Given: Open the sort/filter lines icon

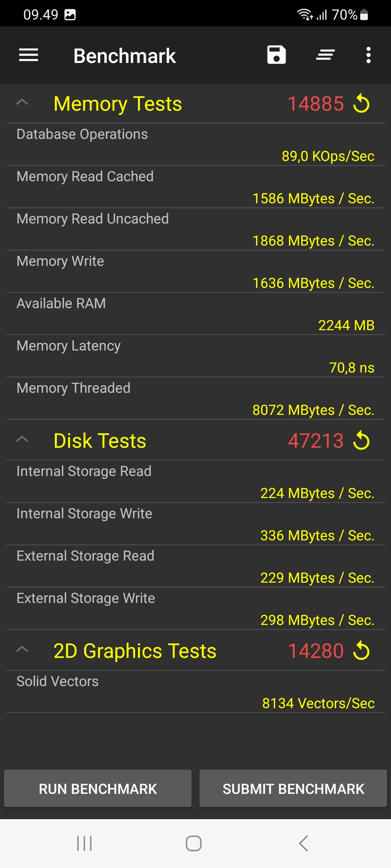Looking at the screenshot, I should point(325,55).
